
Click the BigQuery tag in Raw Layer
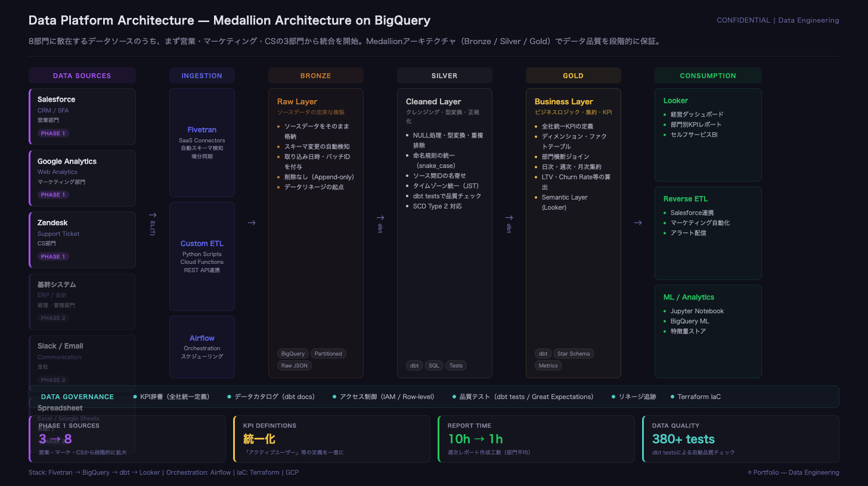pos(293,354)
